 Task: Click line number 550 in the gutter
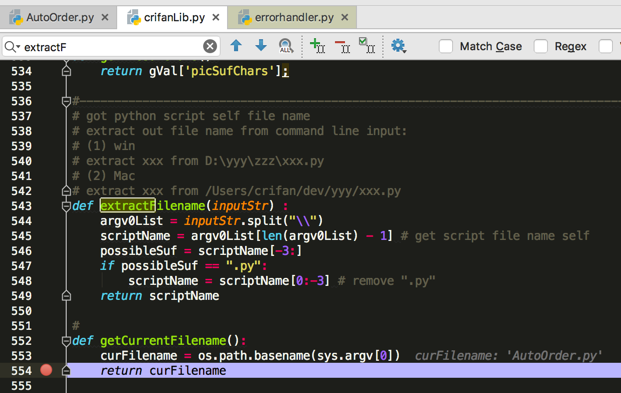(x=21, y=311)
